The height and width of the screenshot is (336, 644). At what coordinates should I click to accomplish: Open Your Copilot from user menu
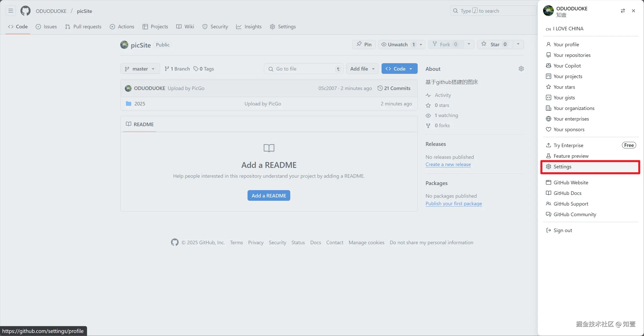pyautogui.click(x=567, y=66)
